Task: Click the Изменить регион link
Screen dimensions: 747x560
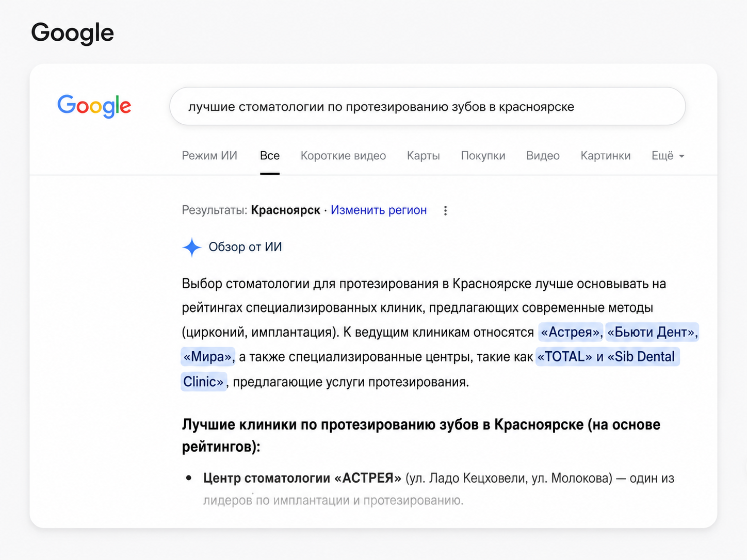Action: click(379, 210)
